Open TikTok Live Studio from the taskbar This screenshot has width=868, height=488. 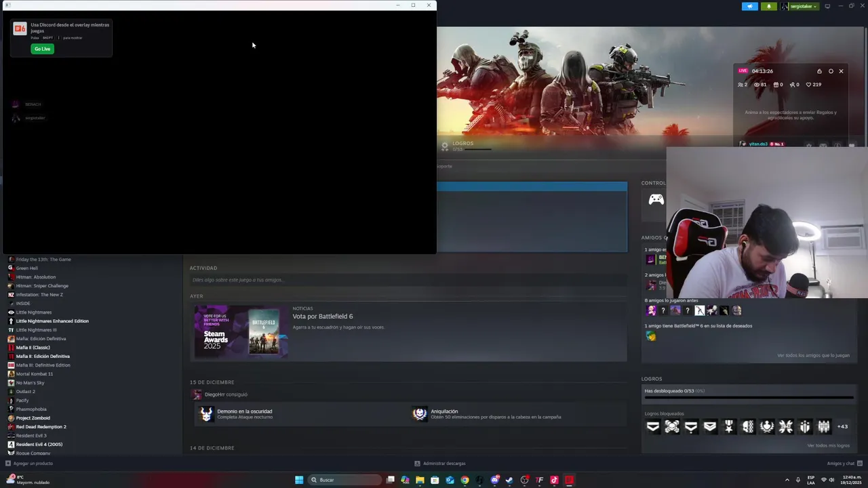[554, 480]
